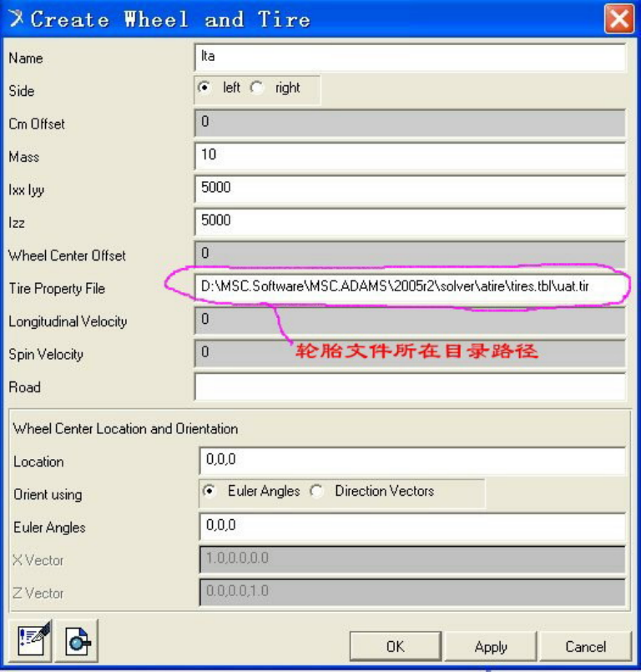Image resolution: width=641 pixels, height=672 pixels.
Task: Click the 'Orient using' label
Action: click(x=48, y=494)
